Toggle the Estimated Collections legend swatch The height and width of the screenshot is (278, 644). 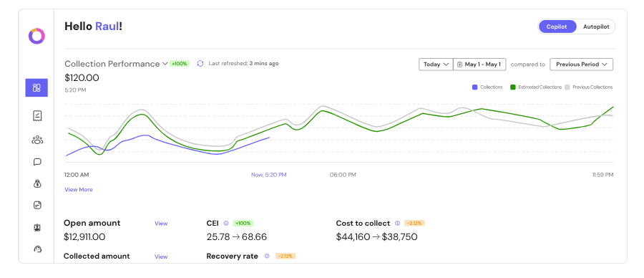[512, 87]
